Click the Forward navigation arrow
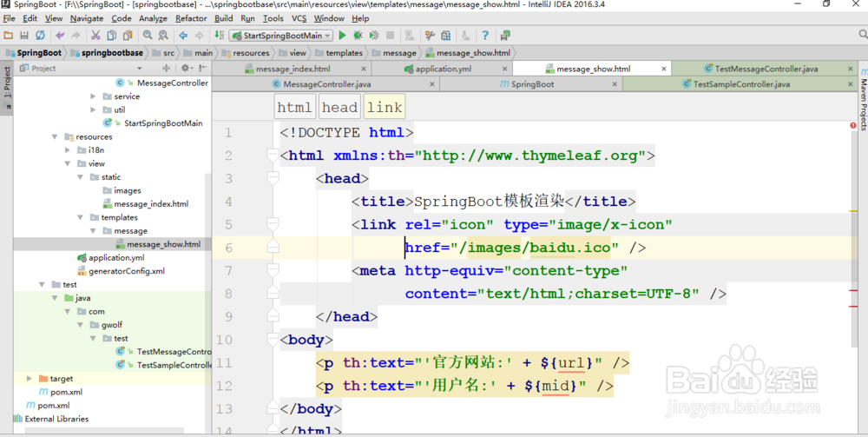The width and height of the screenshot is (868, 437). coord(200,36)
